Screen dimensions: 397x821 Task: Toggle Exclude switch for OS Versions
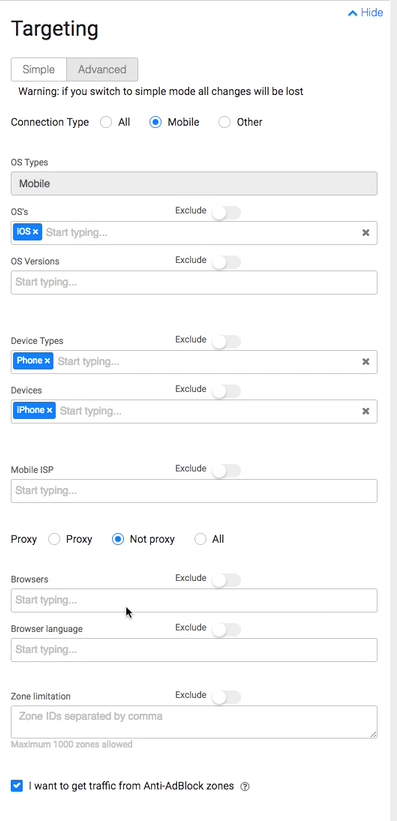[x=226, y=262]
